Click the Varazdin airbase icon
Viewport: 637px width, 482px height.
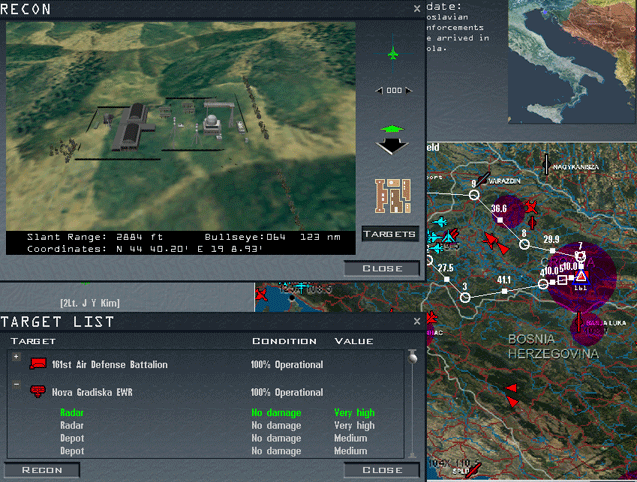click(483, 179)
